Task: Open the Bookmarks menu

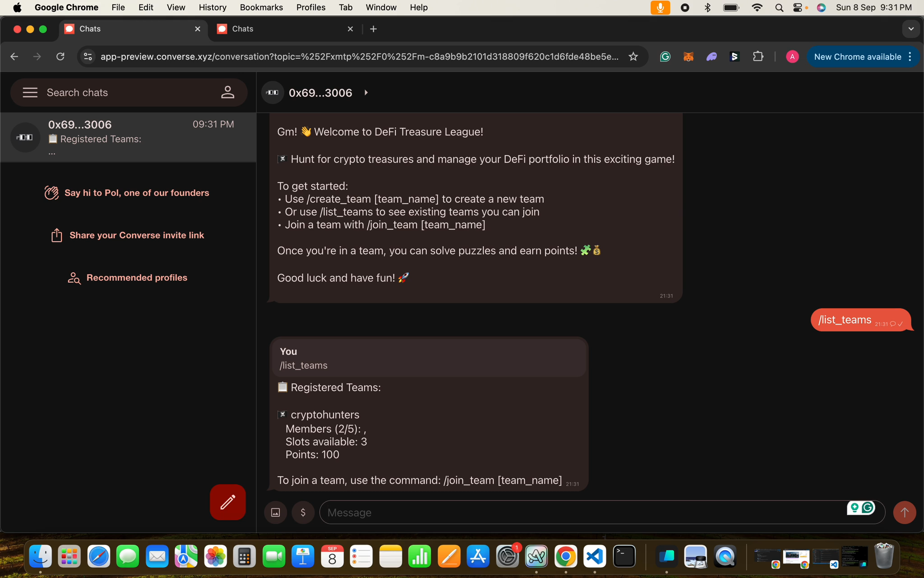Action: 261,8
